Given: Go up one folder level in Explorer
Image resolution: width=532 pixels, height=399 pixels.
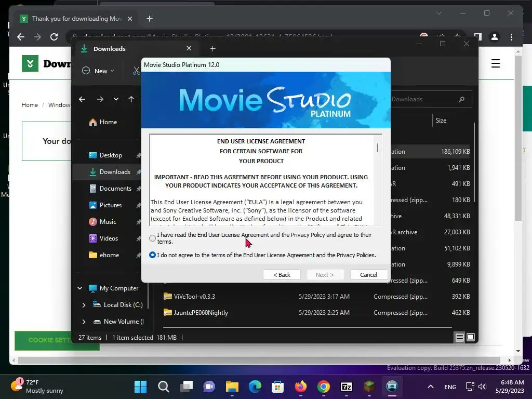Looking at the screenshot, I should [131, 99].
